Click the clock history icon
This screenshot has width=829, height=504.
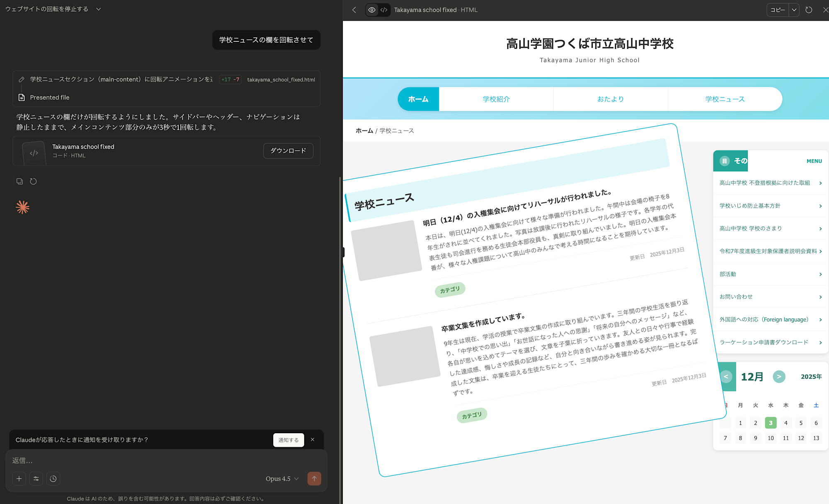click(53, 479)
